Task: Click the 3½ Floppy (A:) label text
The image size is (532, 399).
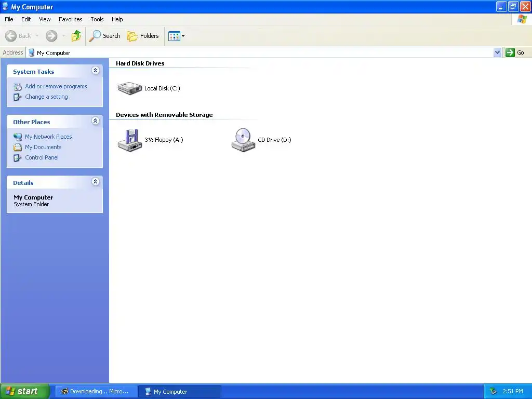Action: (x=164, y=140)
